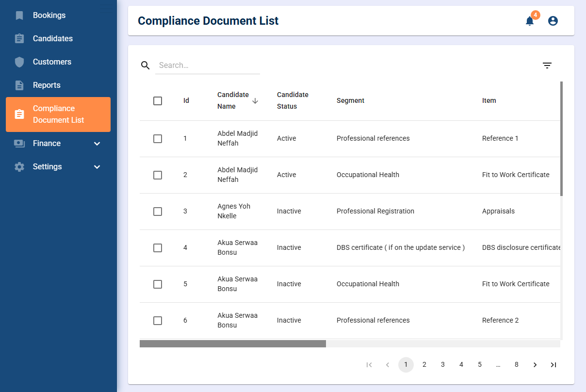Click pagination ellipsis between 5 and 8
The width and height of the screenshot is (586, 392).
[x=498, y=365]
